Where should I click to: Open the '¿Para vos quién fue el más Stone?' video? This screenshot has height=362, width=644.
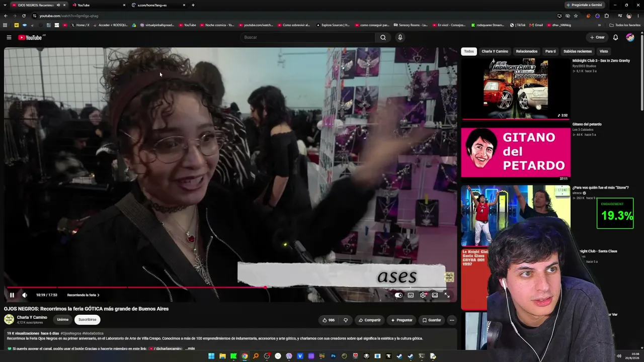[x=600, y=188]
